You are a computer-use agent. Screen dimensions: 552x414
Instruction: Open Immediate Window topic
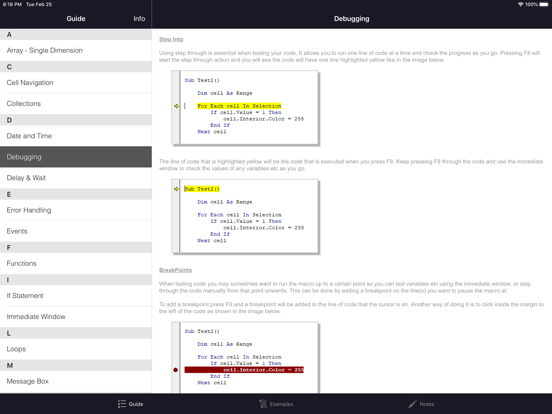tap(76, 316)
